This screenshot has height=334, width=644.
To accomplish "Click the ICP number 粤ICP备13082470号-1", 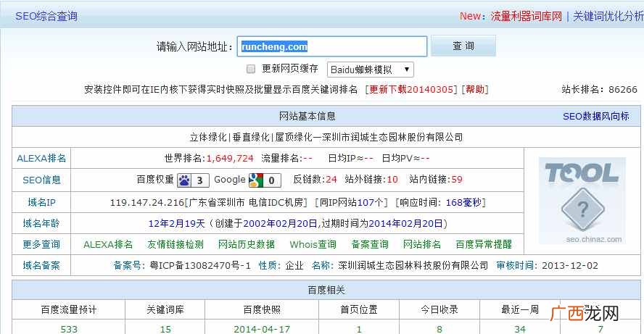I will coord(200,265).
